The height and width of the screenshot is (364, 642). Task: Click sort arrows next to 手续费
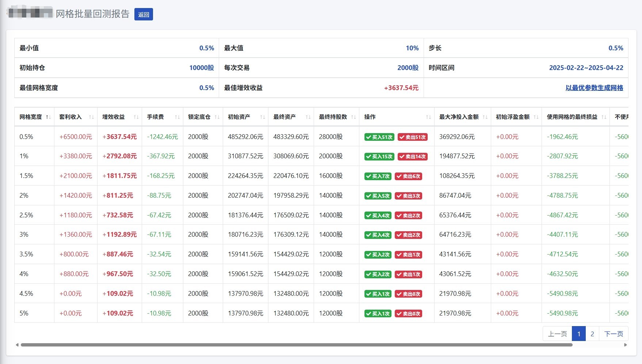177,117
